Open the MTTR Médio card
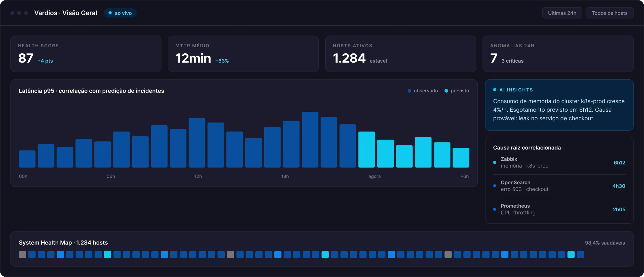Viewport: 644px width, 277px height. coord(243,54)
